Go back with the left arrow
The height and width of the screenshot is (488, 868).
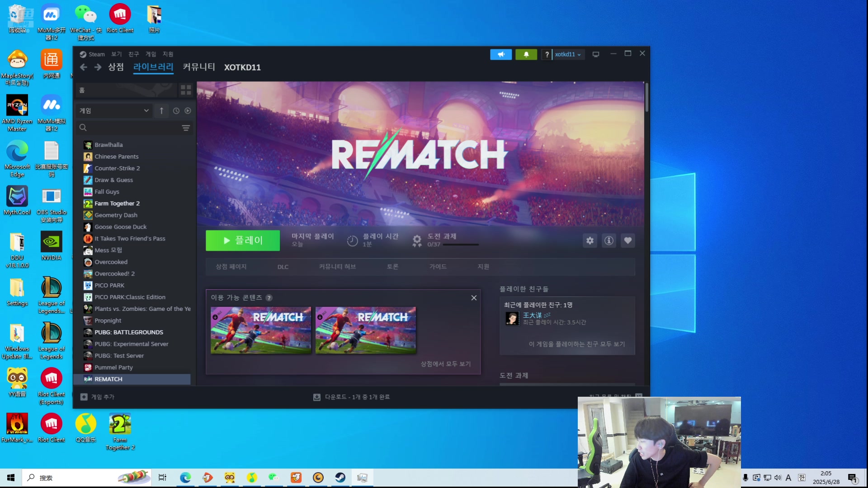click(83, 67)
